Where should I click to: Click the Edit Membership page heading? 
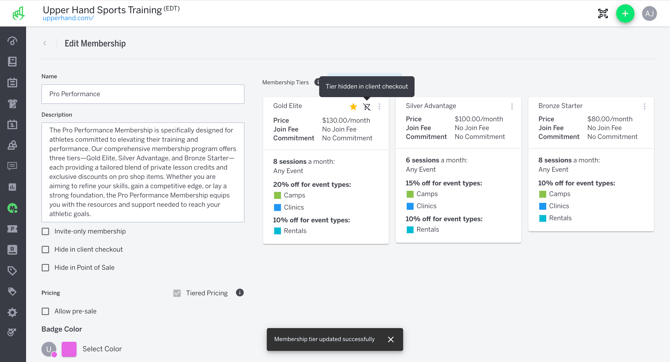95,43
